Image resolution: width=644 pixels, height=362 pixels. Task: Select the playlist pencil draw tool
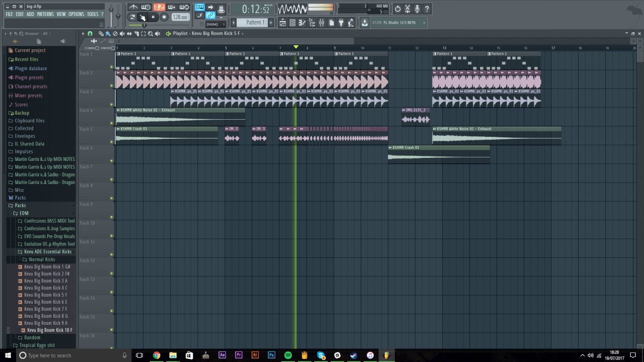(101, 34)
